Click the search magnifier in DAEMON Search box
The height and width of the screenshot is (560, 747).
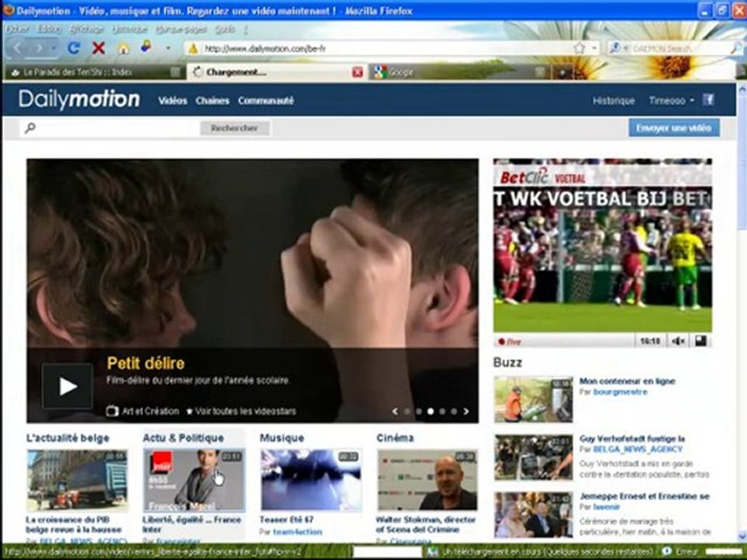point(737,47)
